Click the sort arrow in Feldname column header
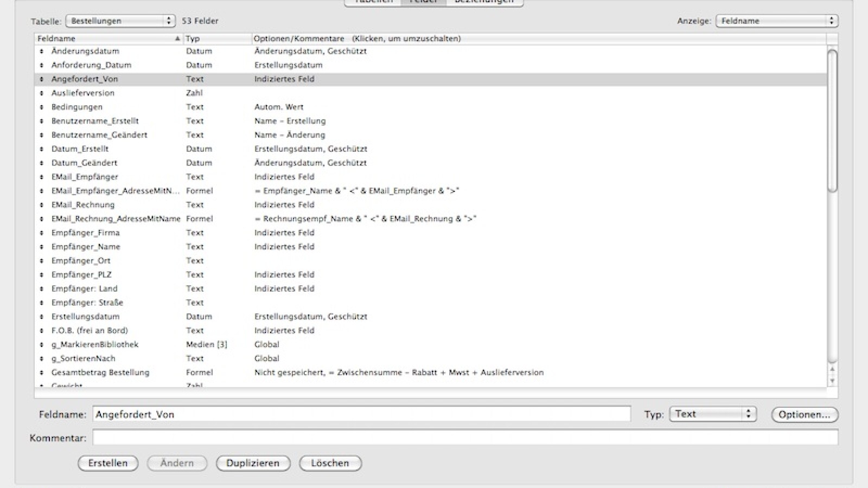The height and width of the screenshot is (488, 868). [x=176, y=38]
